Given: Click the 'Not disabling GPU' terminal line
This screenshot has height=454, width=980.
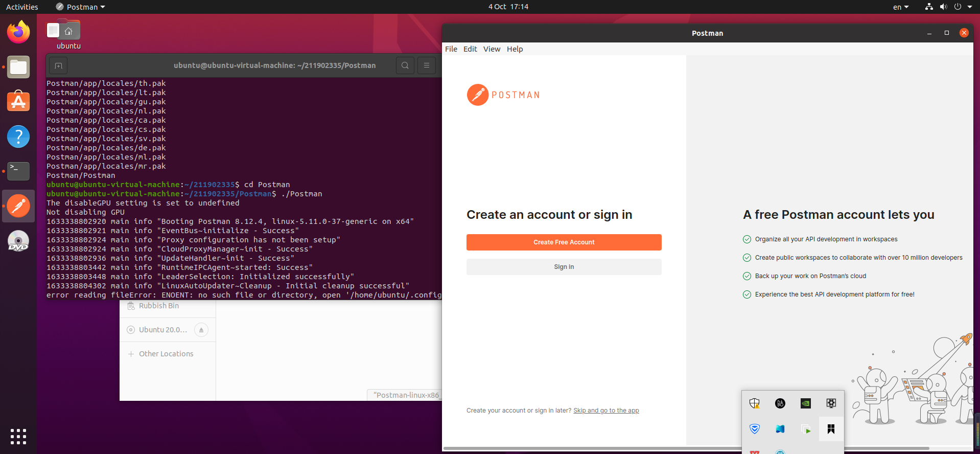Looking at the screenshot, I should pos(85,212).
